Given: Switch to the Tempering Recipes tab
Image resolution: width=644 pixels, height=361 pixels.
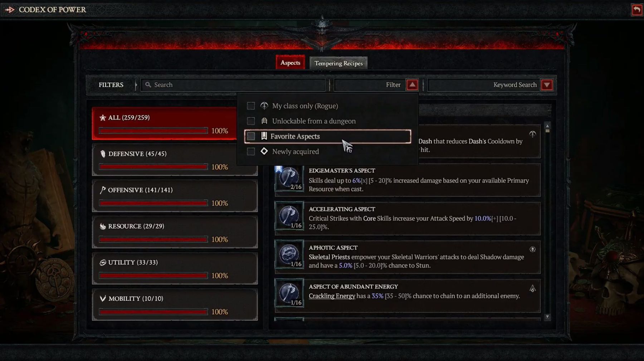Looking at the screenshot, I should coord(338,63).
